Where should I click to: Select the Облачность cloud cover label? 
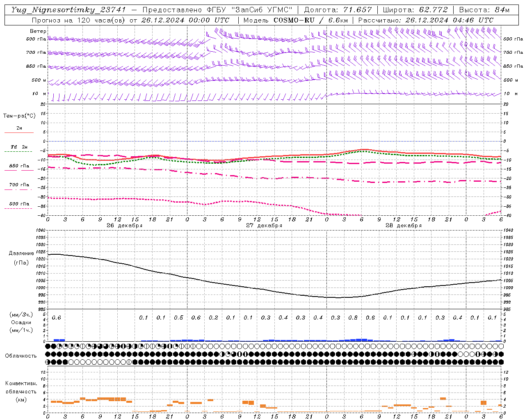coord(21,356)
